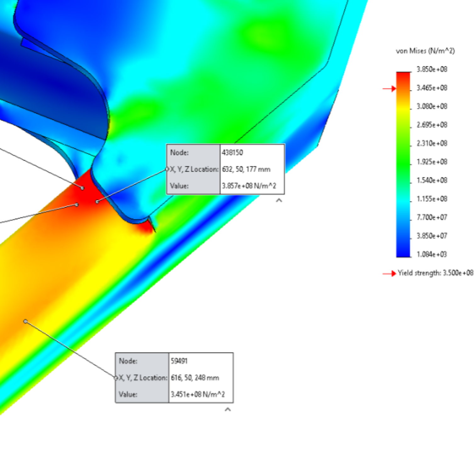Select legend value "3.465e+08"

point(432,88)
